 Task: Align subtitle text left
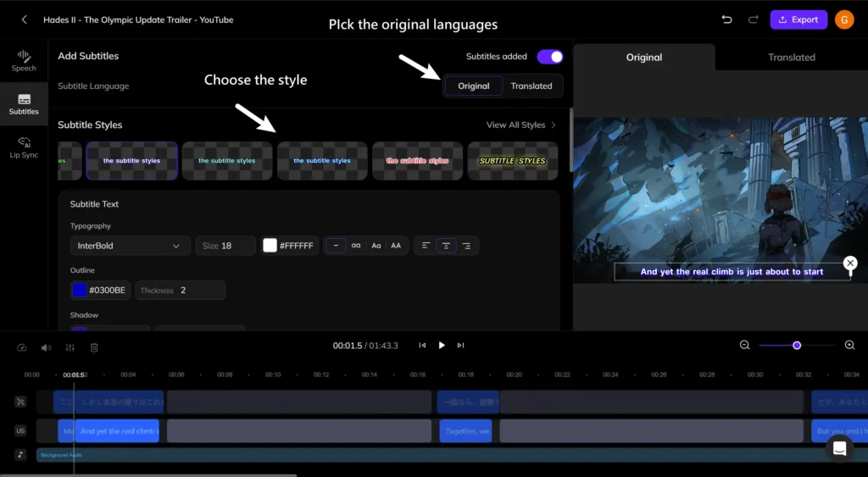426,246
